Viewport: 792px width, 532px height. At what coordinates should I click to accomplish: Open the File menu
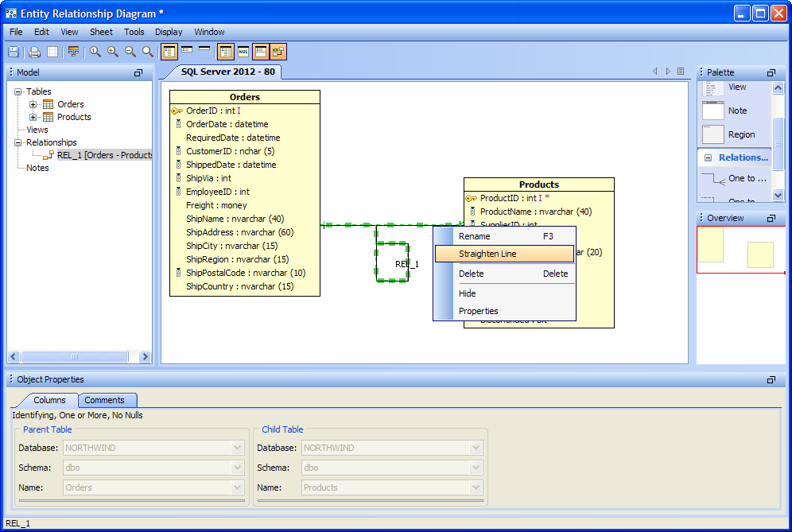coord(16,32)
